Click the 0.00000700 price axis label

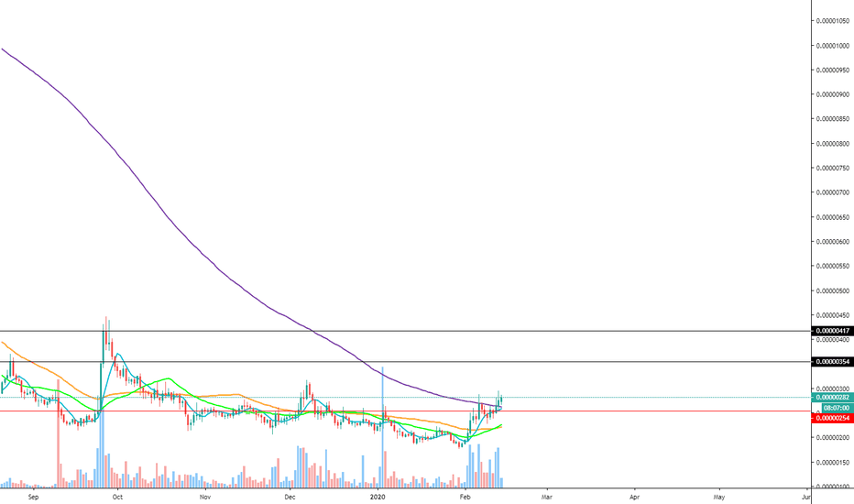(832, 192)
